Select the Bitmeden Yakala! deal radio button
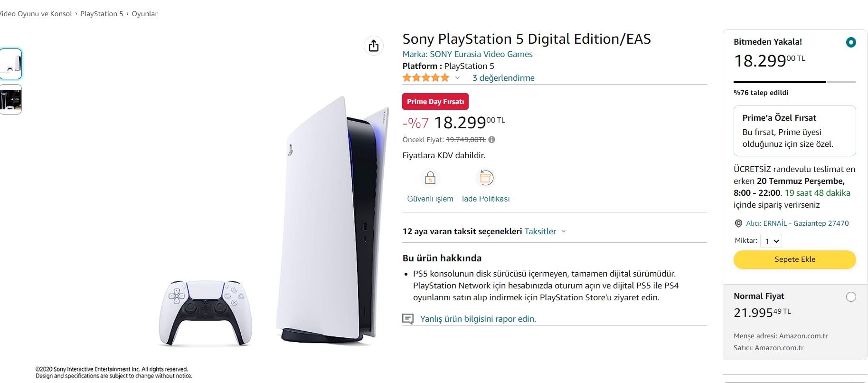868x383 pixels. (x=851, y=42)
